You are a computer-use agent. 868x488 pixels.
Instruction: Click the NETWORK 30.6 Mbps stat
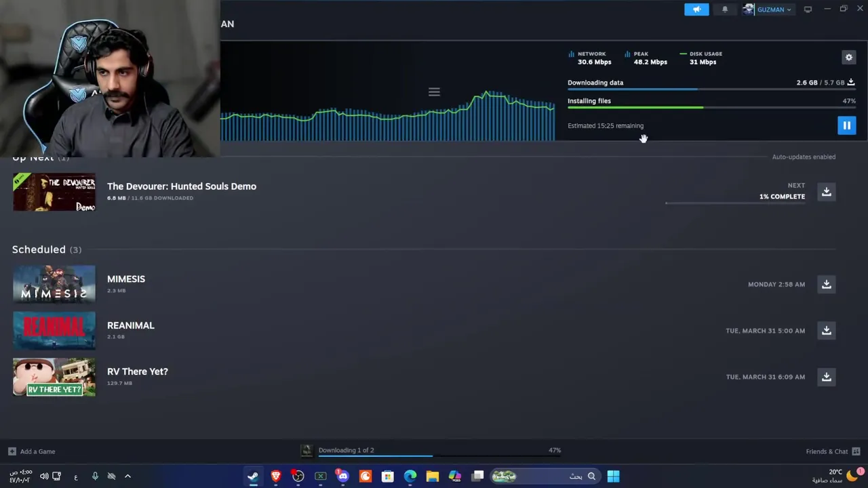click(590, 58)
